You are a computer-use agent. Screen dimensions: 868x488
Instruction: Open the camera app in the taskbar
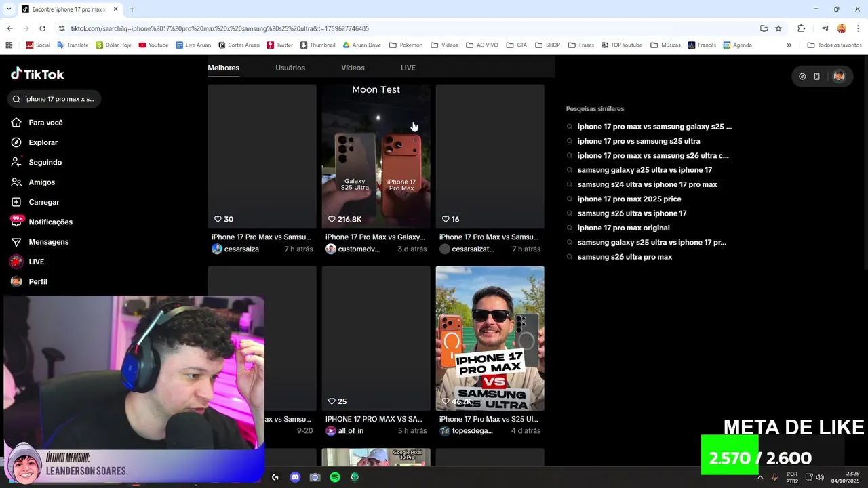point(315,477)
